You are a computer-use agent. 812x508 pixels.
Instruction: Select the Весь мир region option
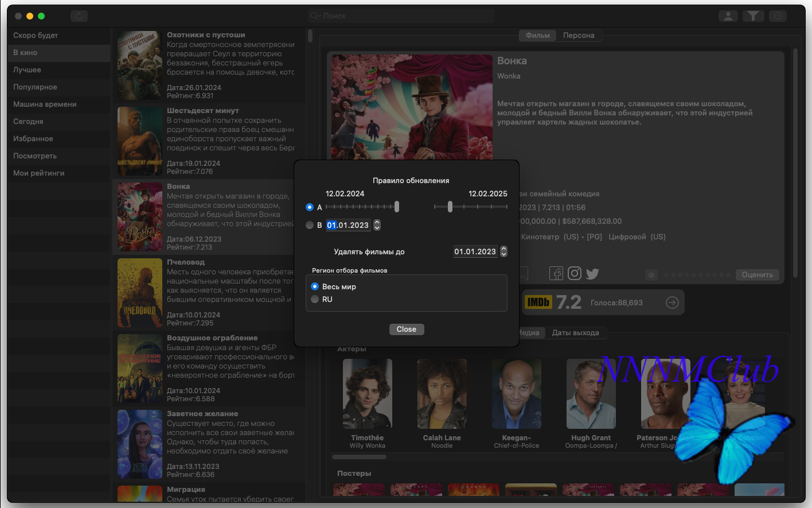coord(315,286)
